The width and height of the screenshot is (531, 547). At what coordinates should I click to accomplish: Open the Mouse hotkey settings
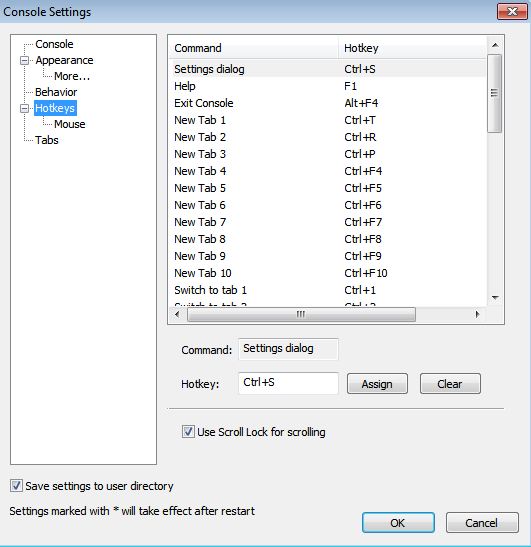(x=69, y=124)
